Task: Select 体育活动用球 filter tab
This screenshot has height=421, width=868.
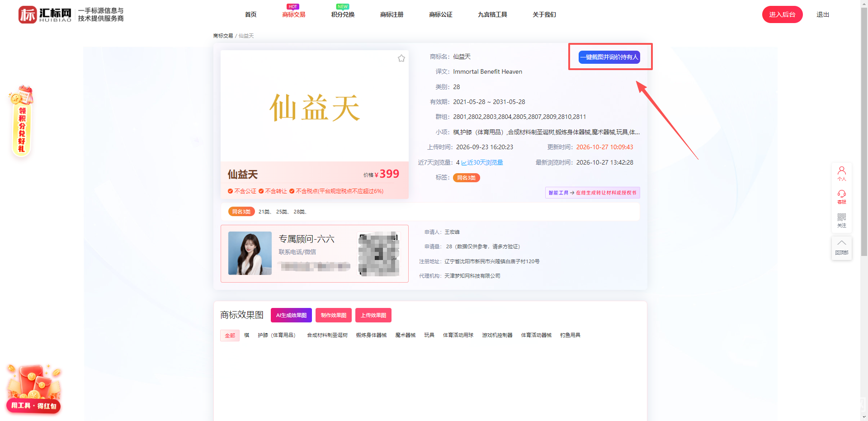Action: 458,335
